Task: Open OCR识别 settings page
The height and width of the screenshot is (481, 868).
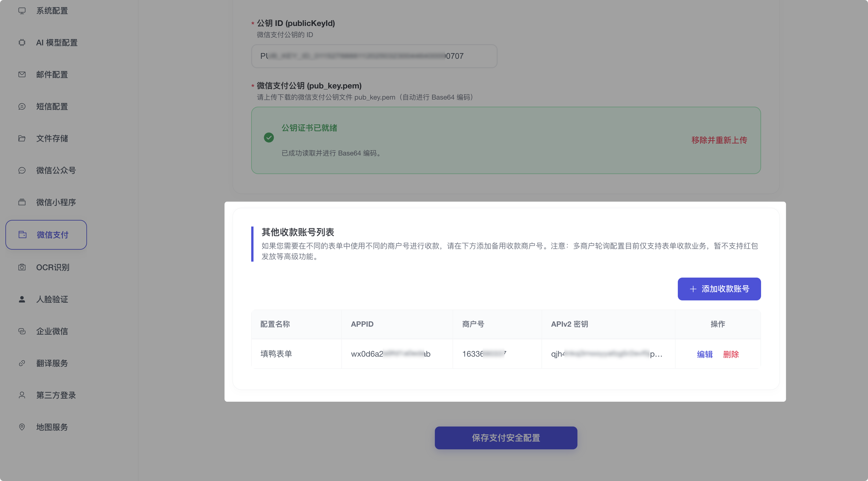Action: (46, 267)
